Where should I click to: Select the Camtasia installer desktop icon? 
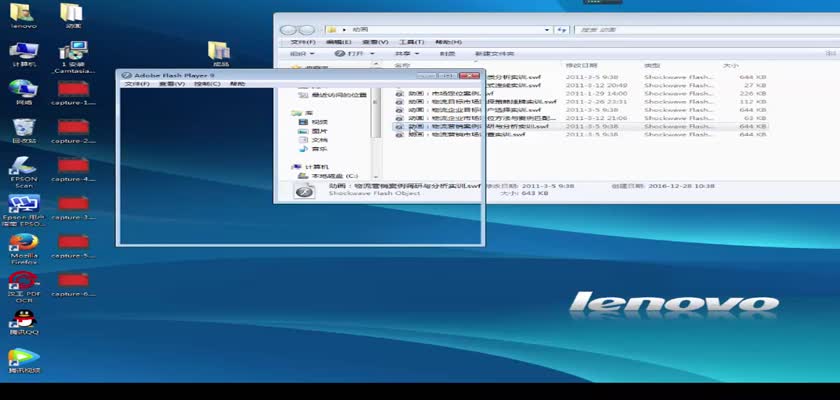(73, 57)
